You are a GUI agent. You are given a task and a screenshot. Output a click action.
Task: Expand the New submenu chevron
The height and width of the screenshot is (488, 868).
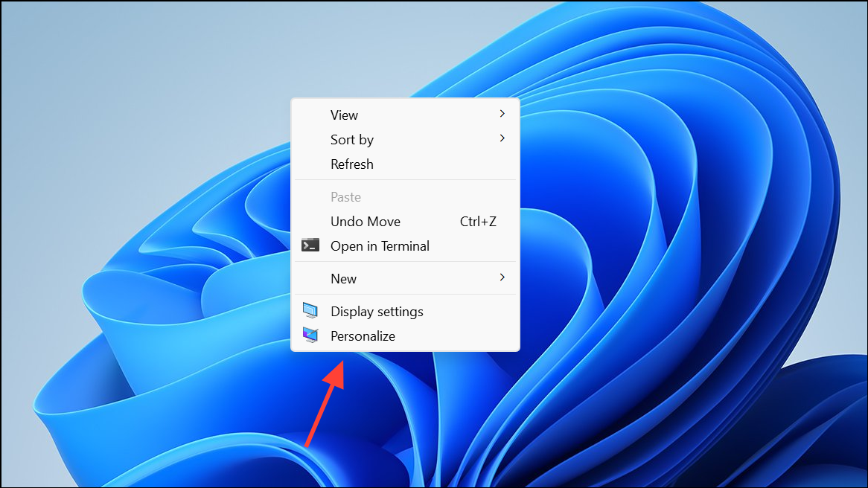(502, 278)
